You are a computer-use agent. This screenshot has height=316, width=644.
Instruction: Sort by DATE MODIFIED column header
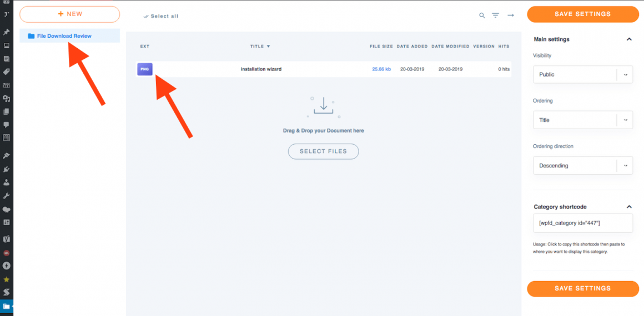point(450,47)
